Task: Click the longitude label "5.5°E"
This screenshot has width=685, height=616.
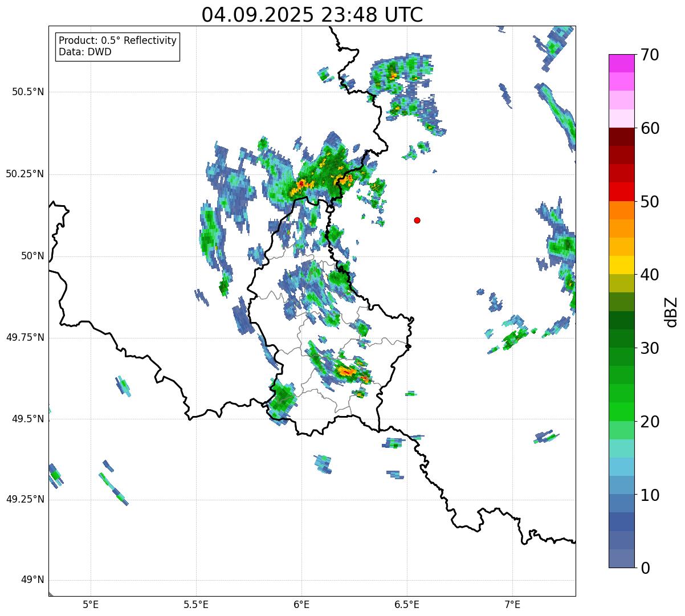Action: (x=196, y=605)
